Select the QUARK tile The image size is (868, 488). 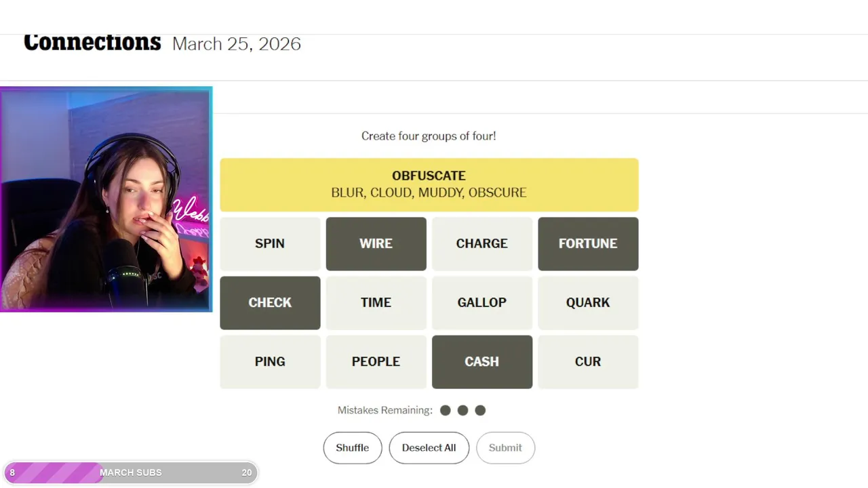pos(588,302)
